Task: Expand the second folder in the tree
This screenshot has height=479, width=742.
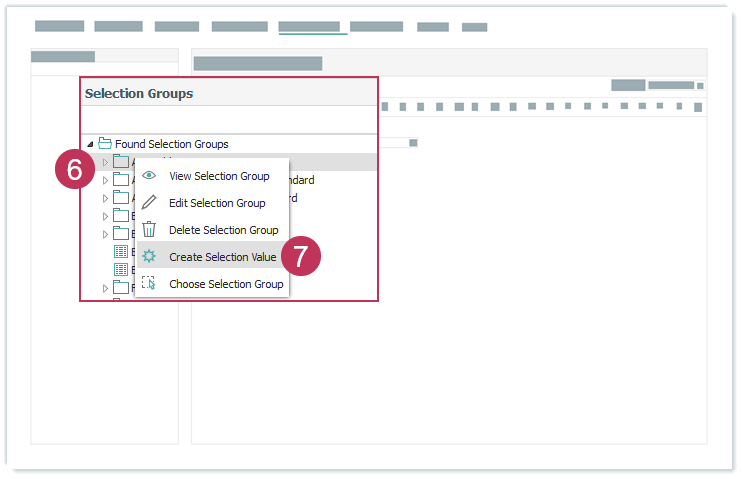Action: (x=105, y=180)
